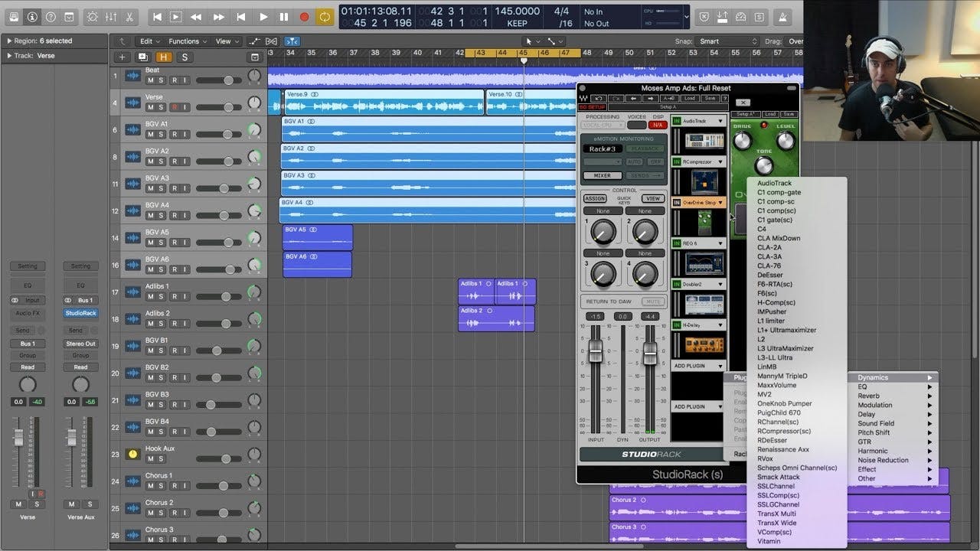
Task: Toggle input monitoring on BGV A3 track
Action: 186,188
